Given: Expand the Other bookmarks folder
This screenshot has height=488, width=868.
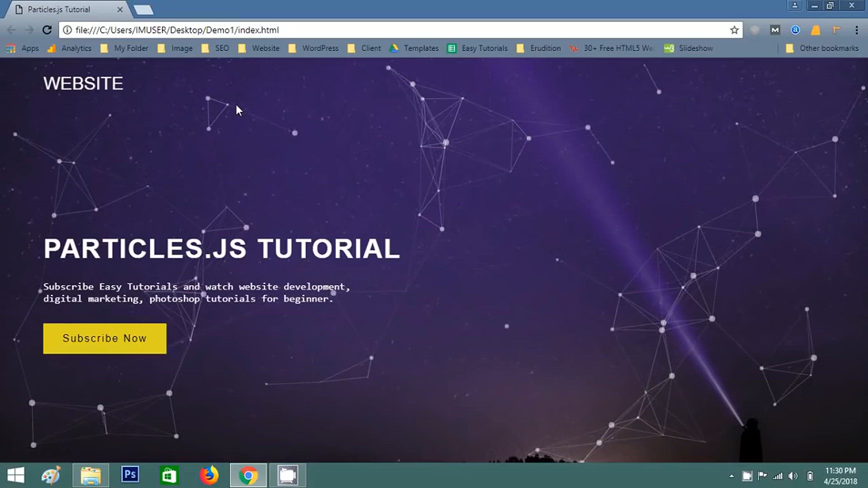Looking at the screenshot, I should point(822,48).
